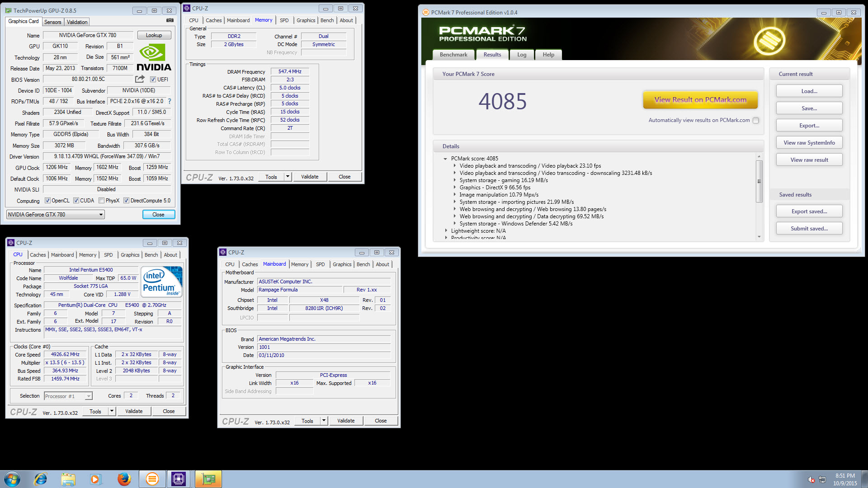Click the Load... button in PCMark 7
Viewport: 868px width, 488px height.
point(809,91)
